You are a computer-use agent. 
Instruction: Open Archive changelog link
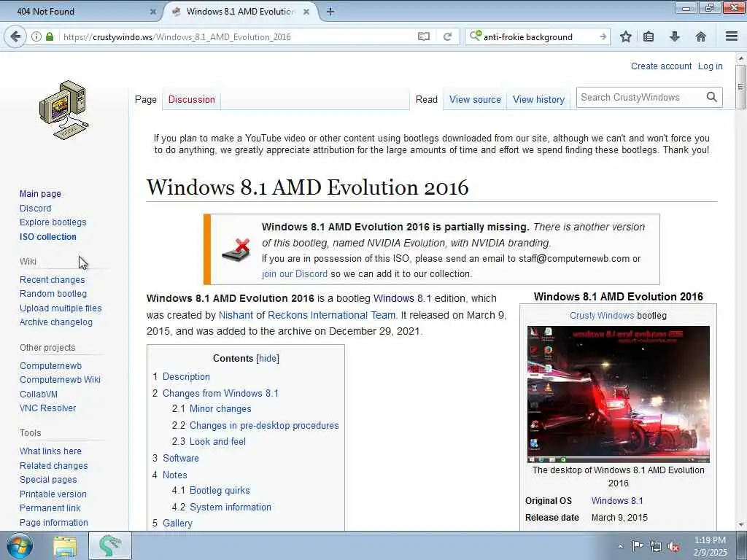[55, 322]
